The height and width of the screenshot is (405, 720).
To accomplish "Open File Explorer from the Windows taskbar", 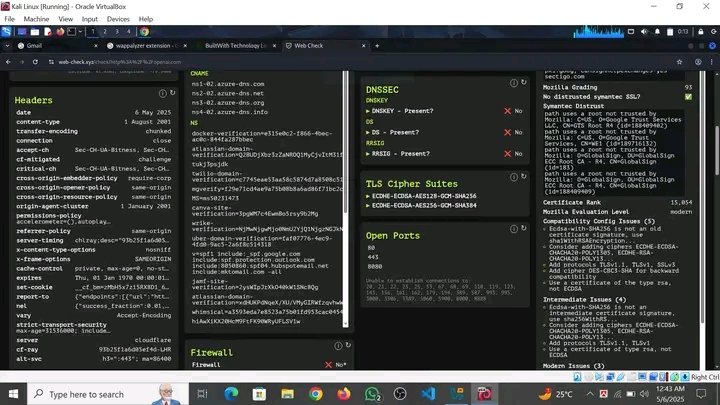I will click(287, 394).
